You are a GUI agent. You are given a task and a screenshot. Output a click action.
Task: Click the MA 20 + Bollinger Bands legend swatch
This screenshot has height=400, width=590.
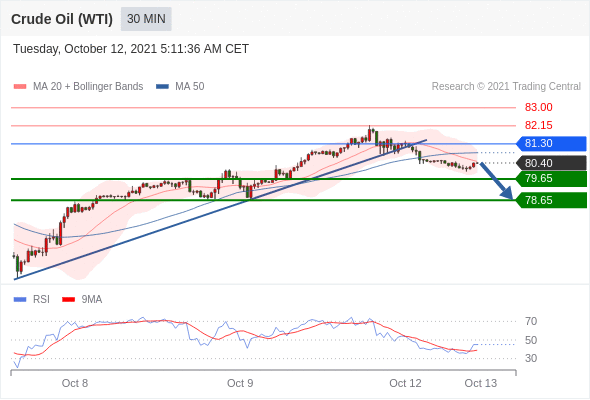coord(20,87)
